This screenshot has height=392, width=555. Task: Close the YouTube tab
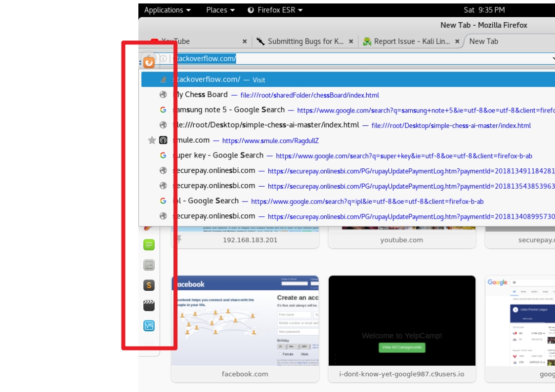245,41
